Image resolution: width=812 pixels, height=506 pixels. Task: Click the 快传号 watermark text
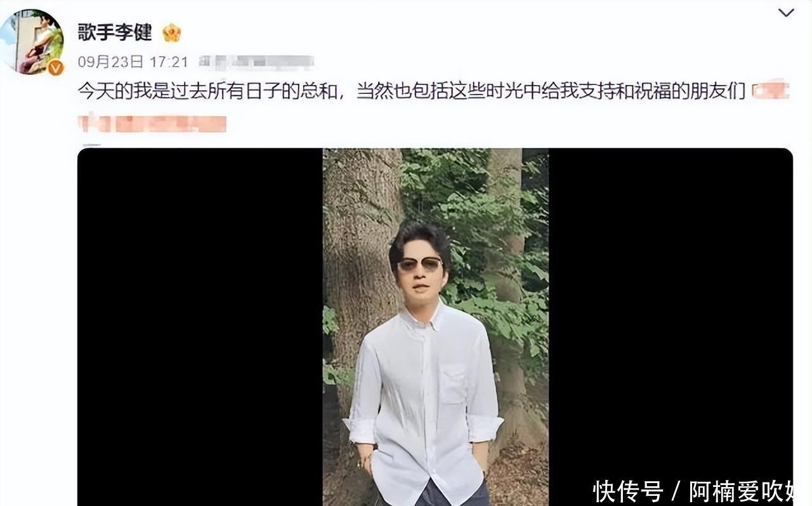(628, 491)
